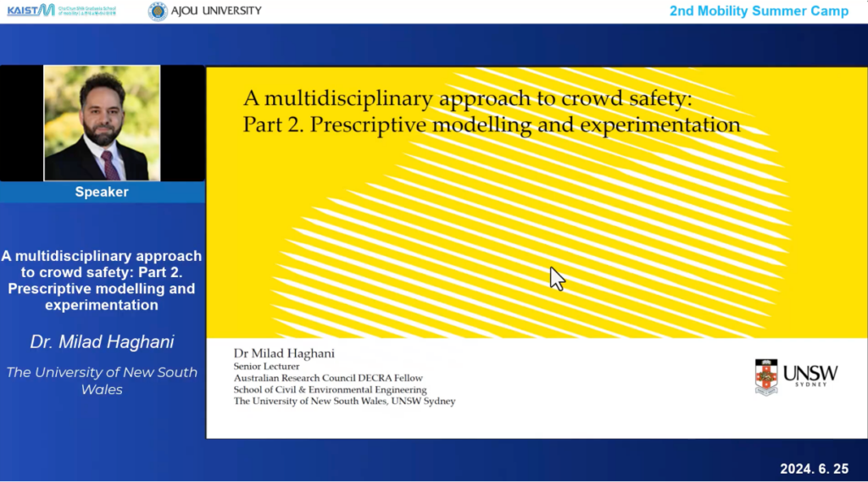Screen dimensions: 868x482
Task: Click the 2024. 6. 25 date stamp
Action: pos(818,468)
